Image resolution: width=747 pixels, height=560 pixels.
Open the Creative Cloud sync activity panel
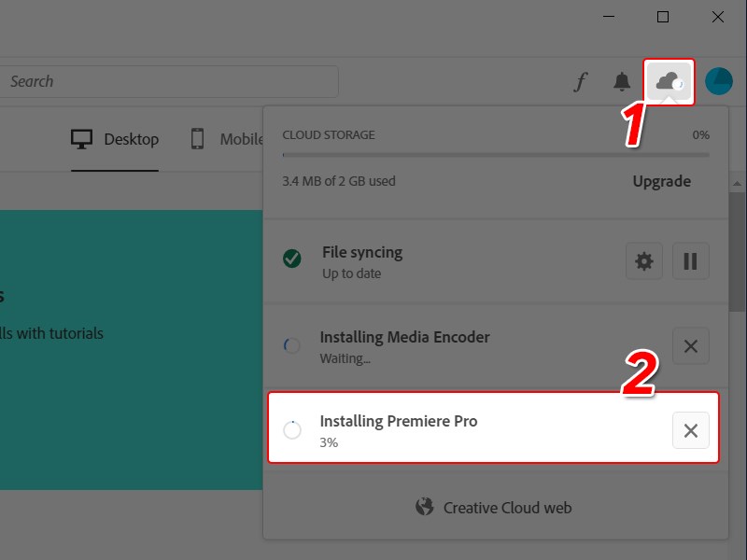pyautogui.click(x=669, y=81)
